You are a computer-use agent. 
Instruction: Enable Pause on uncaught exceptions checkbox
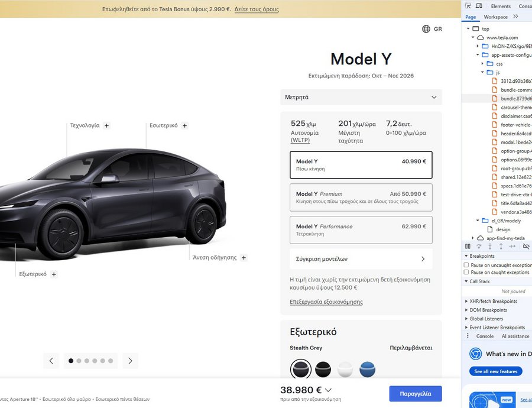tap(466, 265)
